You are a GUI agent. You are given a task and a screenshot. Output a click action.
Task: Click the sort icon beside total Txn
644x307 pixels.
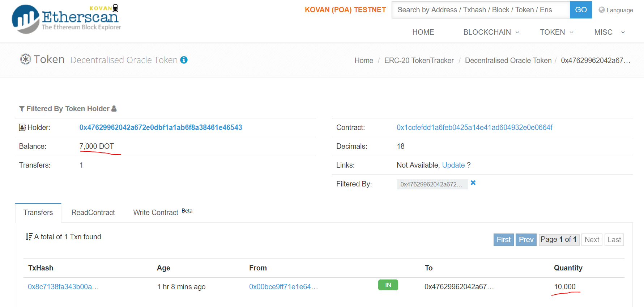pos(29,237)
